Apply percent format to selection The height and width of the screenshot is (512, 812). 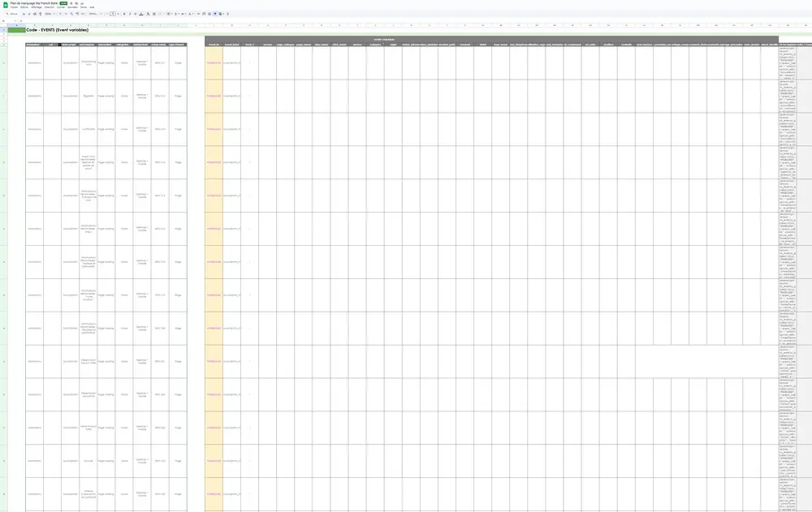tap(66, 14)
